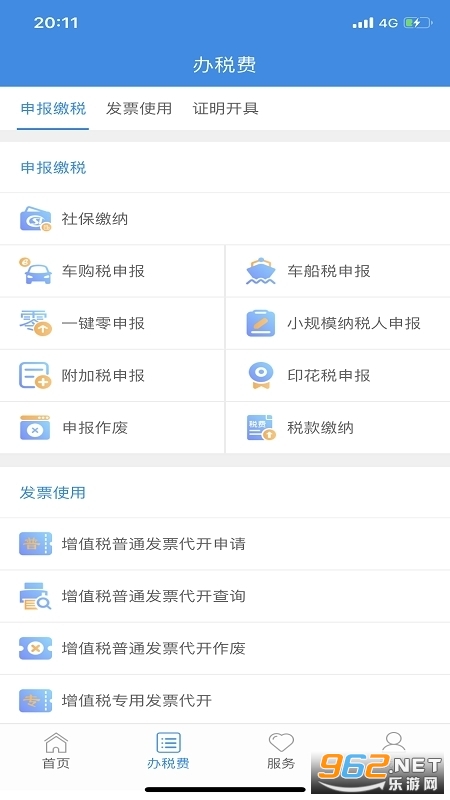
Task: Tap the 社保缴纳 wallet icon
Action: [35, 219]
